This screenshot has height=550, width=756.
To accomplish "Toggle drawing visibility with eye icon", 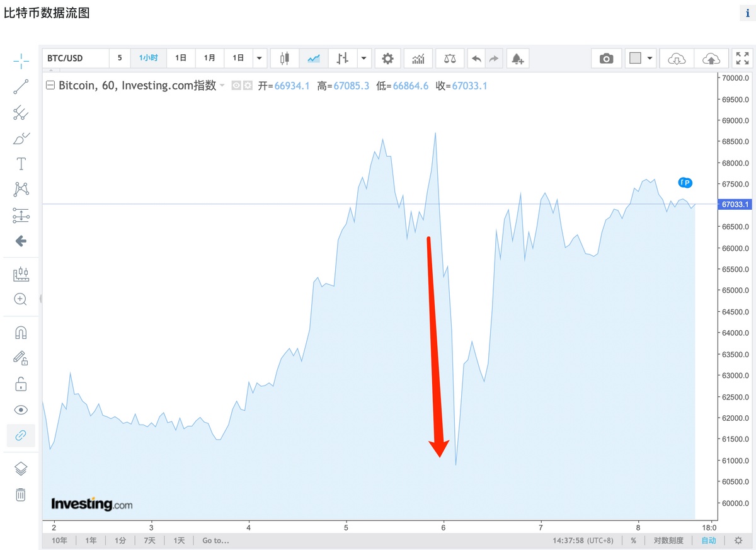I will coord(21,410).
